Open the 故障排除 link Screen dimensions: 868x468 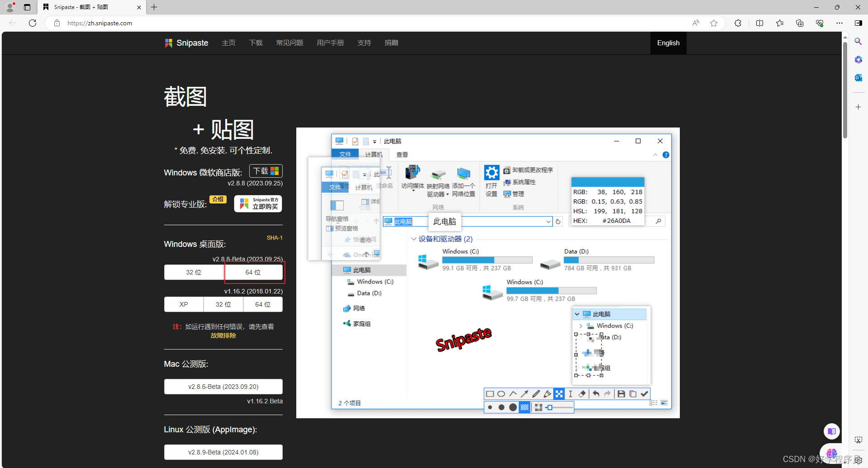tap(223, 336)
